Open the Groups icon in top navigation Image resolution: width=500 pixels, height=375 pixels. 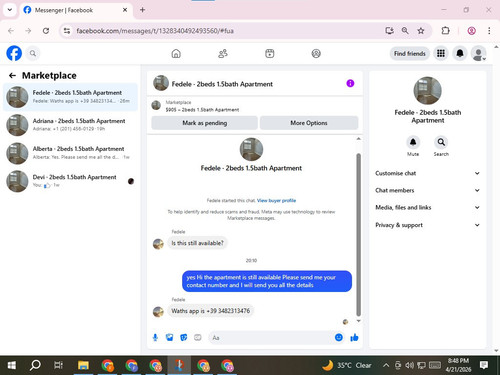pyautogui.click(x=316, y=53)
